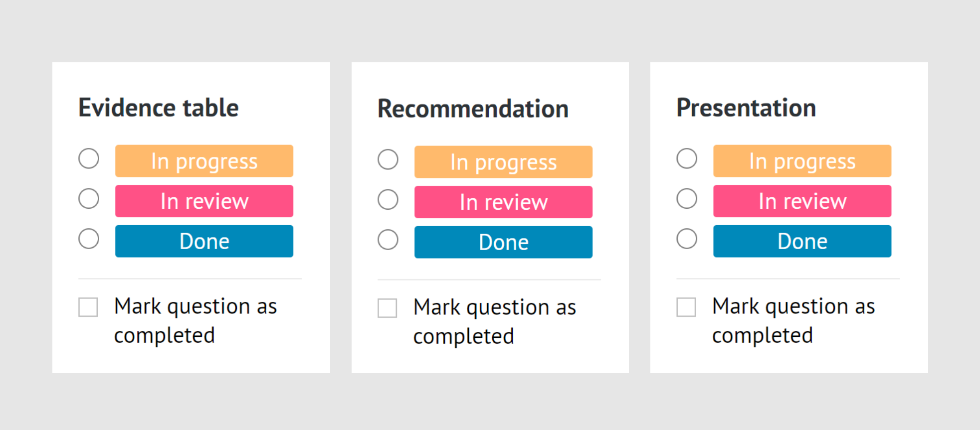Click the orange In progress button on Evidence table
The width and height of the screenshot is (980, 430).
coord(204,160)
